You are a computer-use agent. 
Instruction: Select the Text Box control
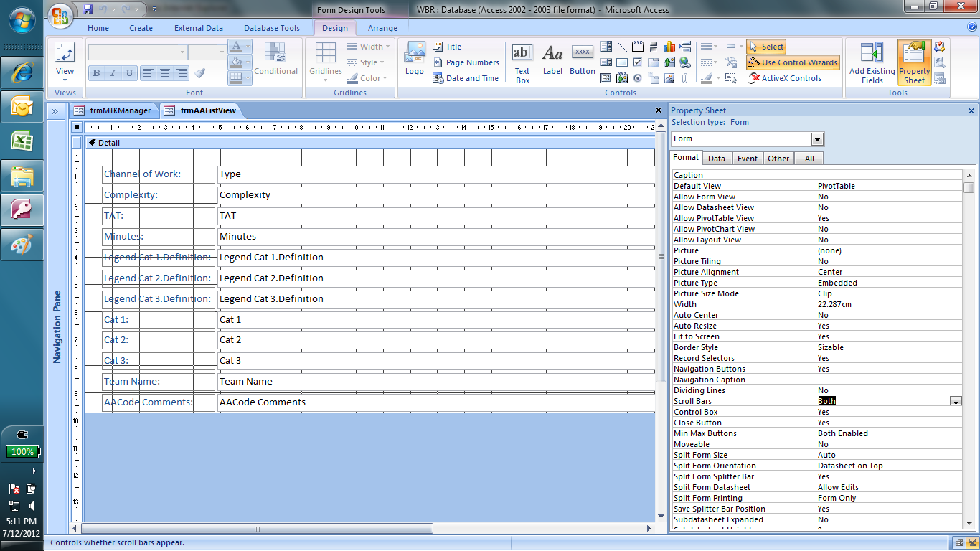coord(522,62)
